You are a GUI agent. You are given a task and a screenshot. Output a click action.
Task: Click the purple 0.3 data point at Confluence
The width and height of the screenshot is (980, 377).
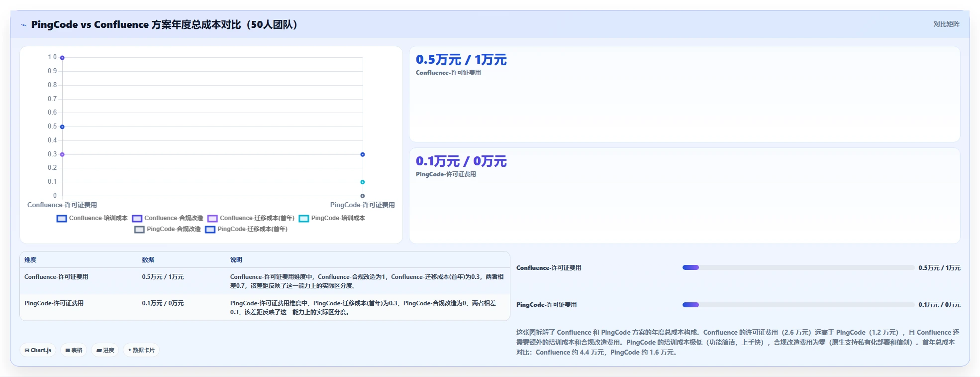pyautogui.click(x=62, y=154)
